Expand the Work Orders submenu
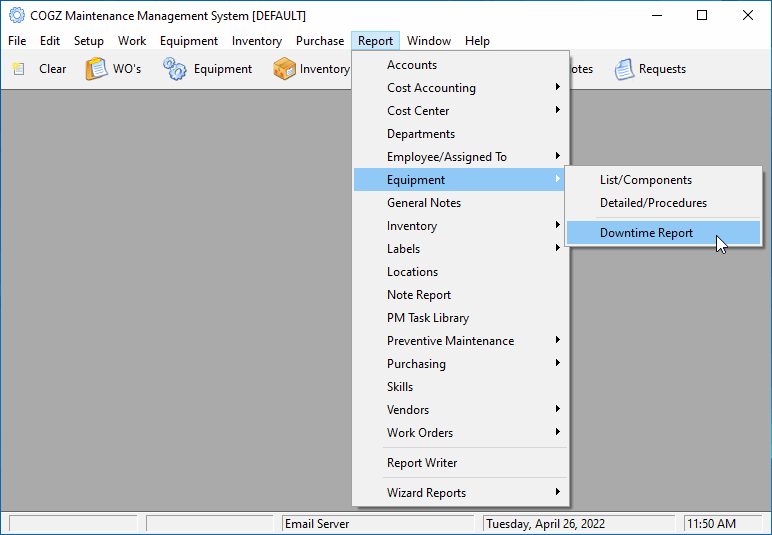This screenshot has width=772, height=535. [461, 433]
